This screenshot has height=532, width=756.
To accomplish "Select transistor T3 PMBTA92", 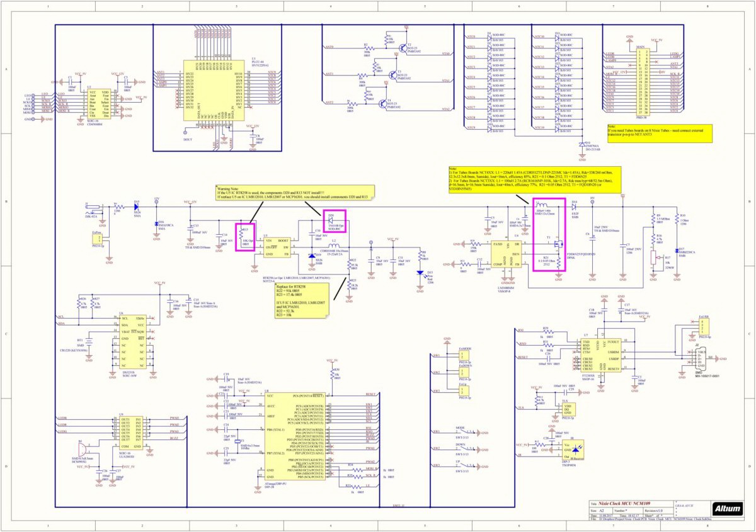I will (x=392, y=75).
